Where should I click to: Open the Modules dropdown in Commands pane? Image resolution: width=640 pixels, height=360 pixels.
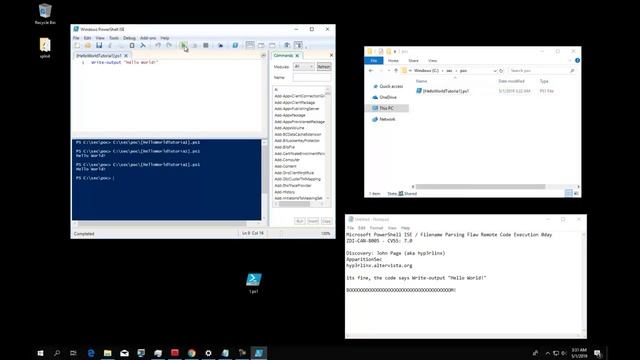point(304,67)
